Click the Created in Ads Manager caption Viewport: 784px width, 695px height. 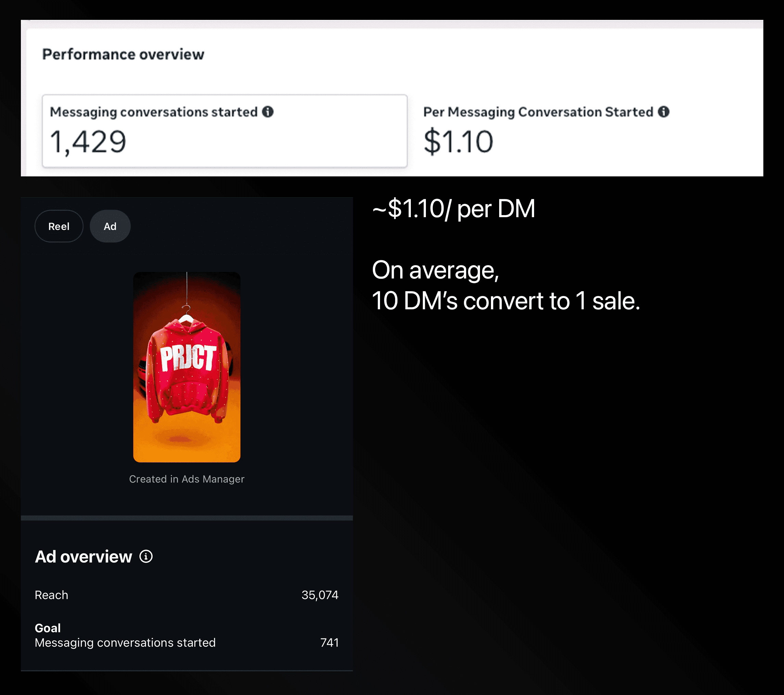click(x=187, y=479)
